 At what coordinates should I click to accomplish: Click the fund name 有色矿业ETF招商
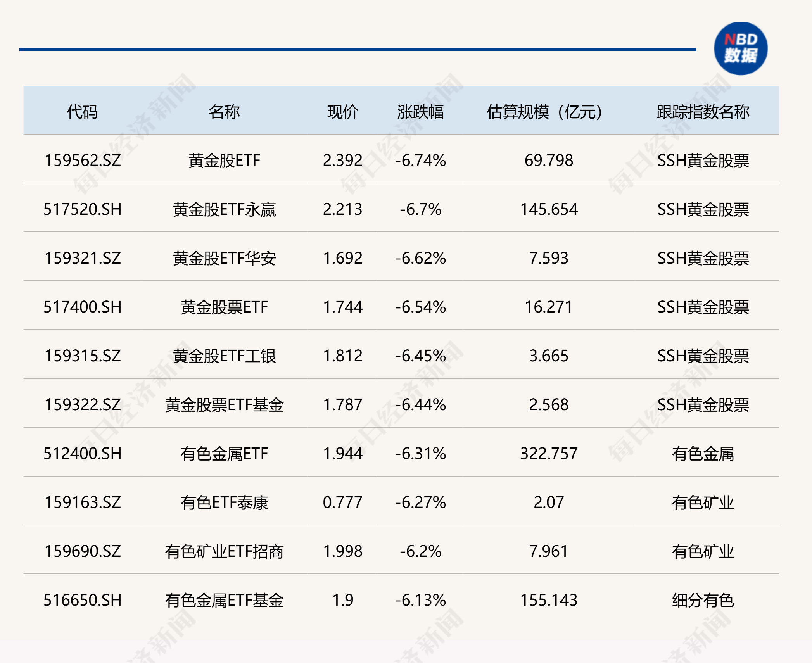pos(224,551)
